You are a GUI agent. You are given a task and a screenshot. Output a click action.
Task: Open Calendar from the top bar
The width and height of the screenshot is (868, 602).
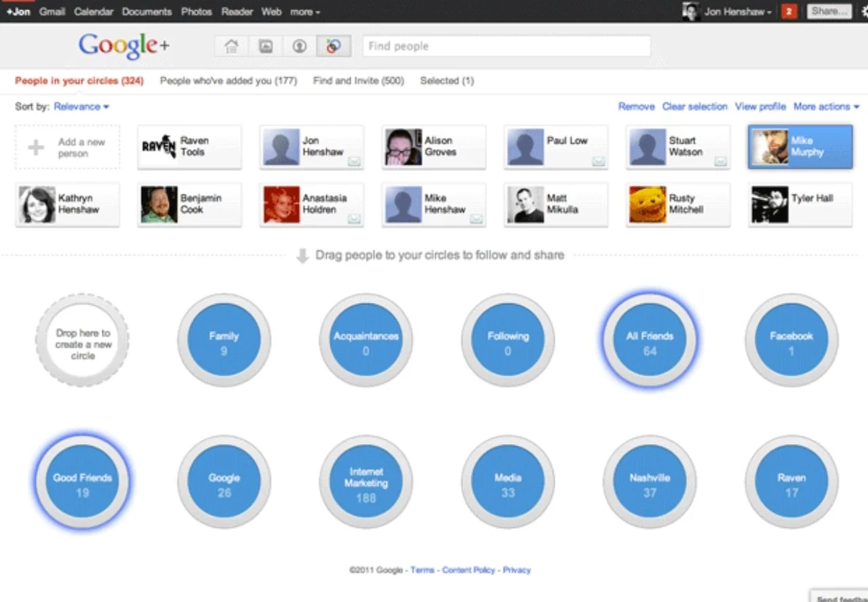94,12
